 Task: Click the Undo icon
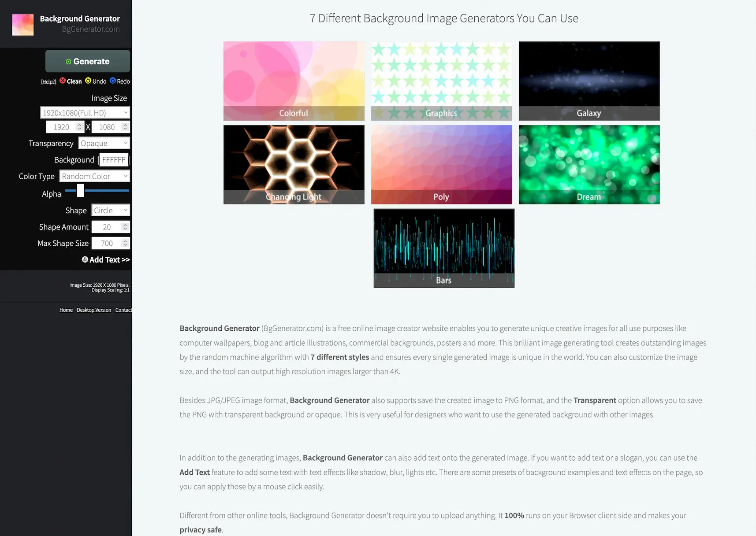click(88, 81)
